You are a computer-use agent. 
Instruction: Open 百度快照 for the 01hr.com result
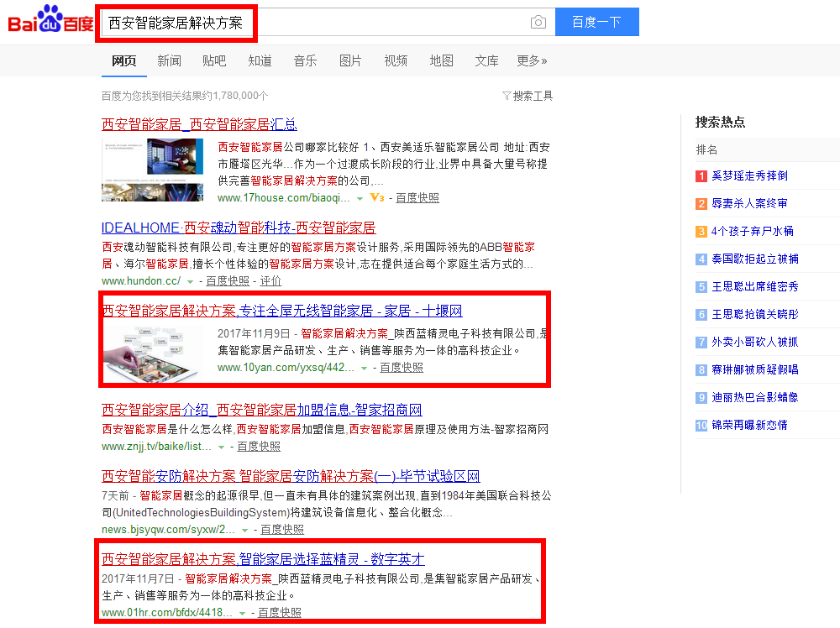pyautogui.click(x=280, y=613)
